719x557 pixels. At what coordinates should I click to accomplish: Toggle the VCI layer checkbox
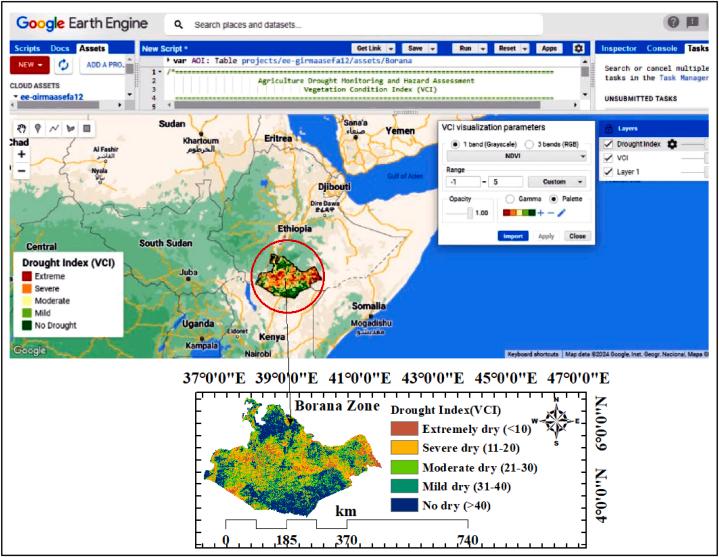(609, 158)
